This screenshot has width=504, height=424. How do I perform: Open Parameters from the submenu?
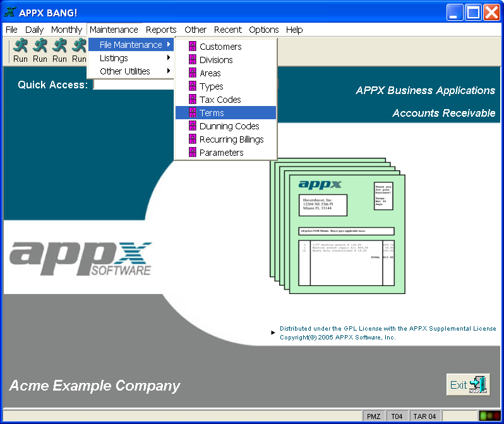(x=225, y=153)
